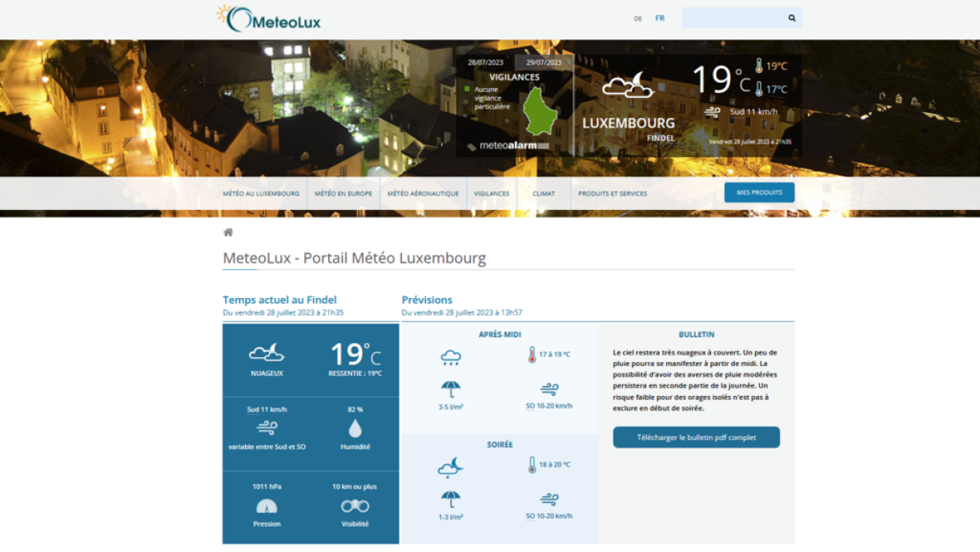
Task: Click the green Luxembourg map icon
Action: 540,111
